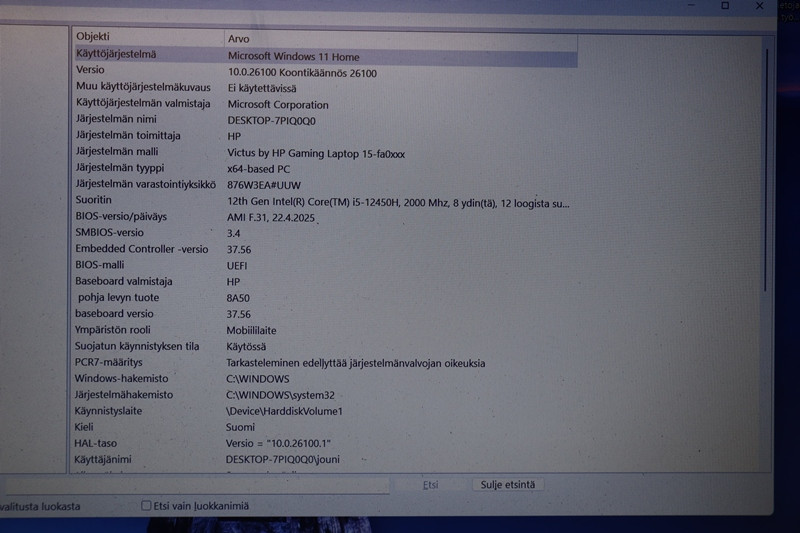Screen dimensions: 800x533
Task: Select the Ympäristön rooli row
Action: point(326,330)
